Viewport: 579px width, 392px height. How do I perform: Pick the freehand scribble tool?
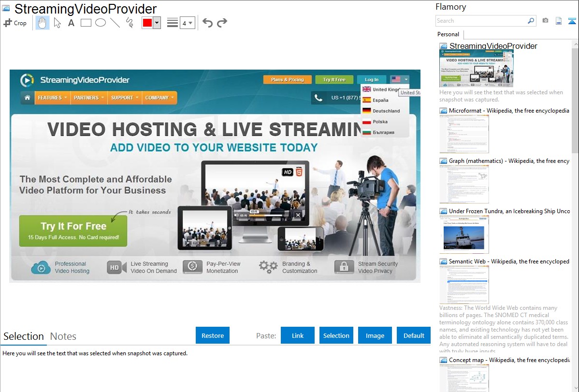tap(130, 23)
